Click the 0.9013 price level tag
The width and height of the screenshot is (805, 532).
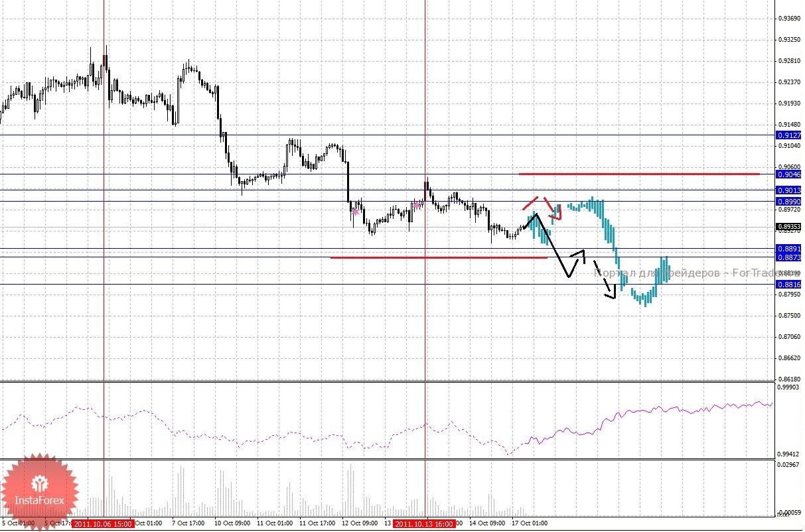click(x=789, y=190)
